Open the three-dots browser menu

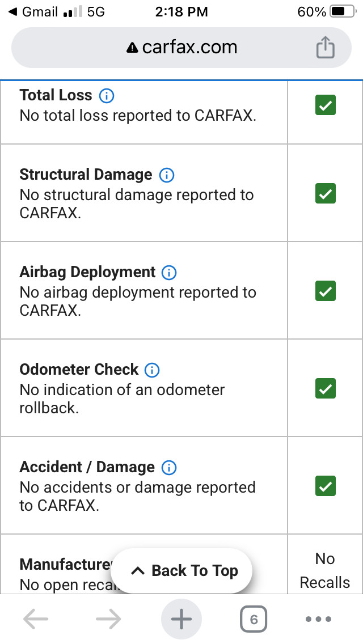tap(319, 619)
